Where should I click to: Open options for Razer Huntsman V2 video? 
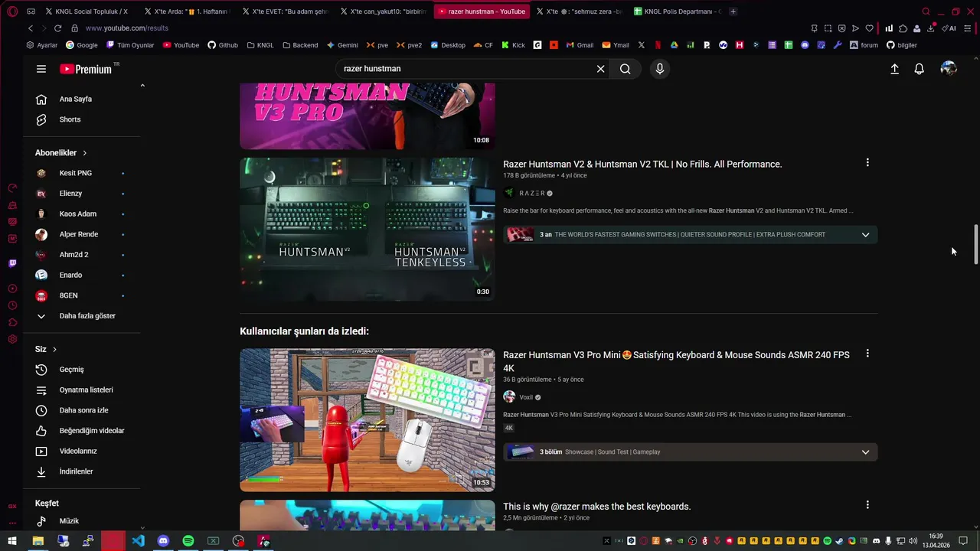(867, 163)
